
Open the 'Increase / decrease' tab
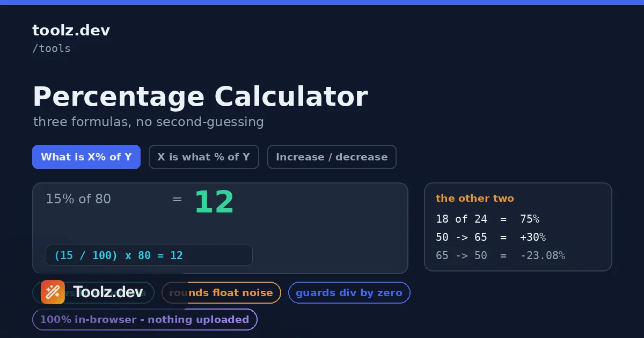[x=332, y=157]
